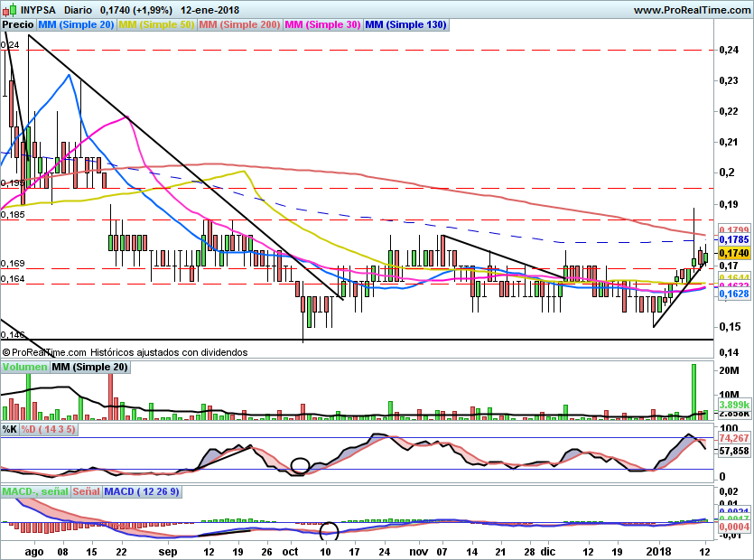
Task: Click the 74,267 stochastic value tag
Action: tap(734, 438)
